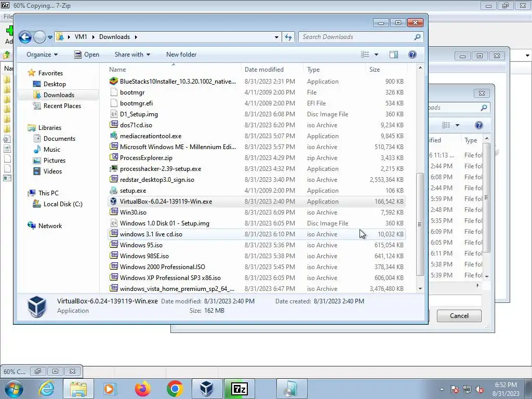This screenshot has width=532, height=399.
Task: Toggle the preview pane icon
Action: pos(394,55)
